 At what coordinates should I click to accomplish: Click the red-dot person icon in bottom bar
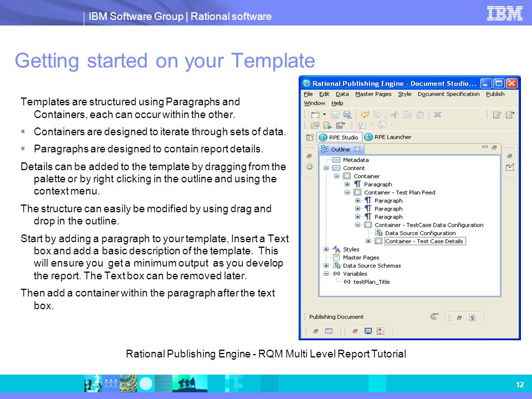[381, 331]
